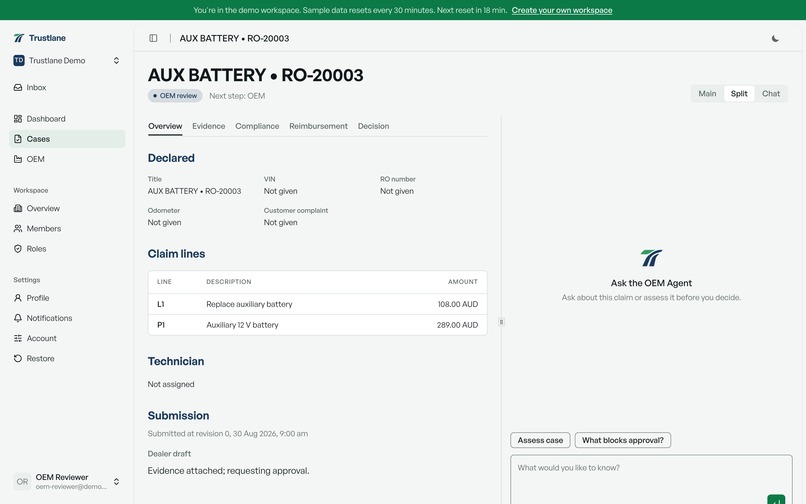
Task: Open the Evidence tab
Action: (x=209, y=126)
